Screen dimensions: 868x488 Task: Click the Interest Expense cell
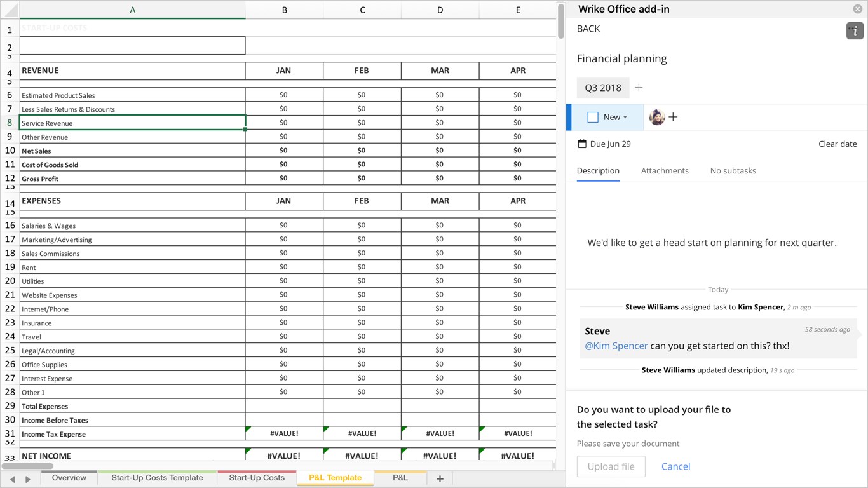tap(132, 378)
